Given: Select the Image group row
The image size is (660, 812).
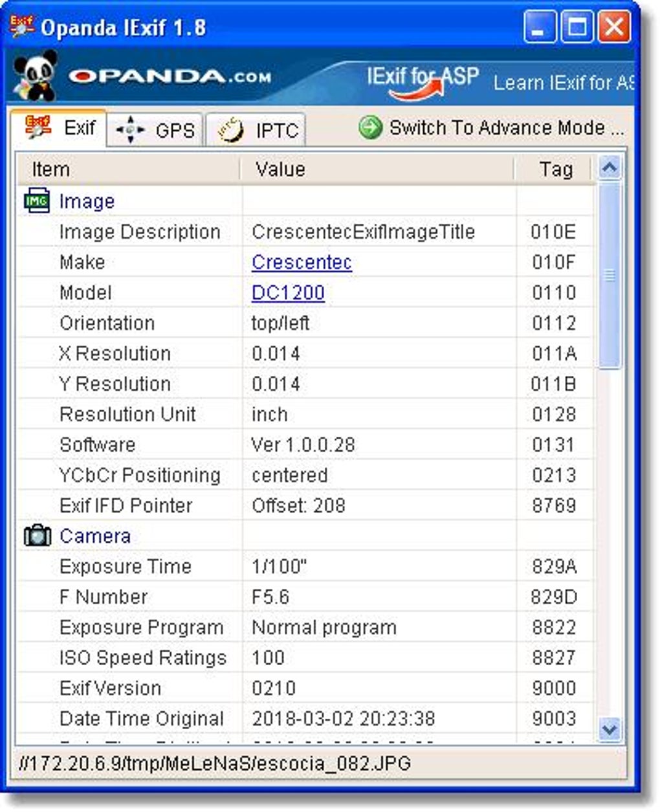Looking at the screenshot, I should [305, 201].
